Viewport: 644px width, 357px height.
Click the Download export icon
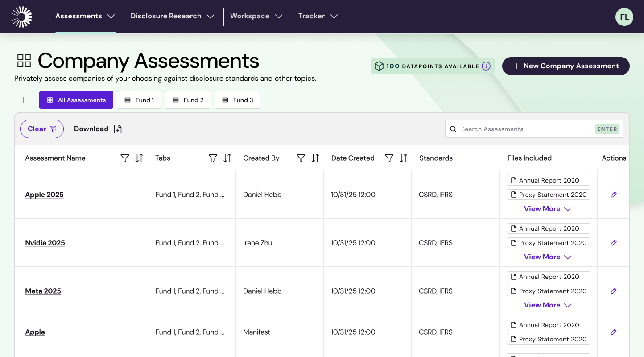(x=117, y=129)
